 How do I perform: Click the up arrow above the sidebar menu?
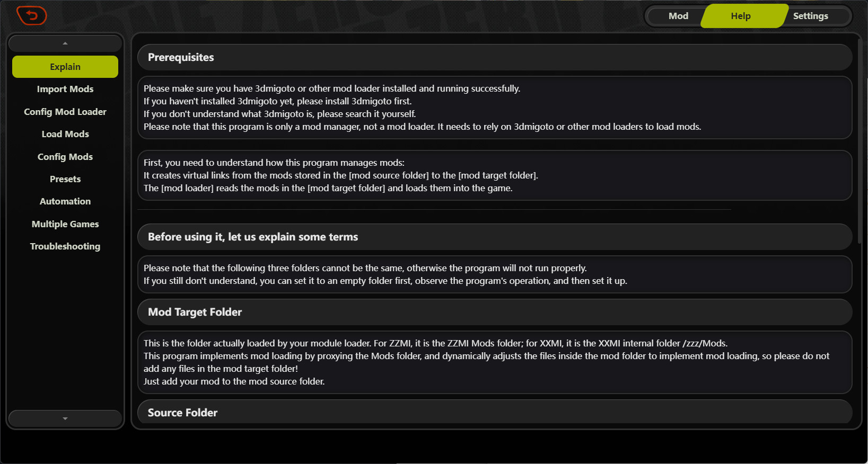pyautogui.click(x=65, y=43)
